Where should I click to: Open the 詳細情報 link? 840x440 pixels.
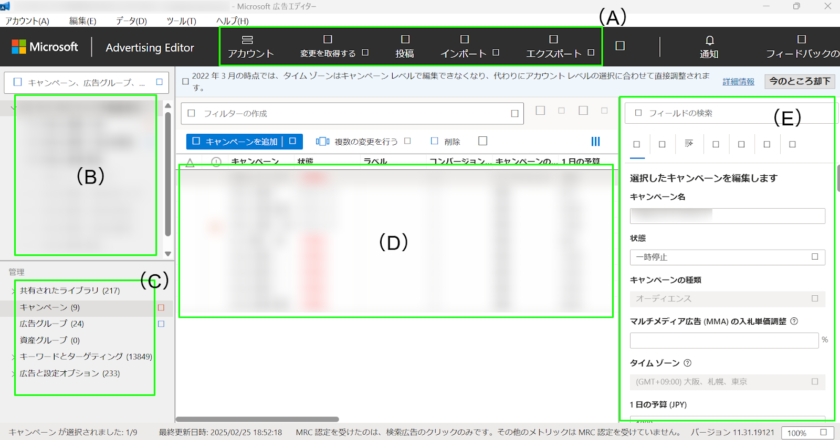tap(739, 81)
